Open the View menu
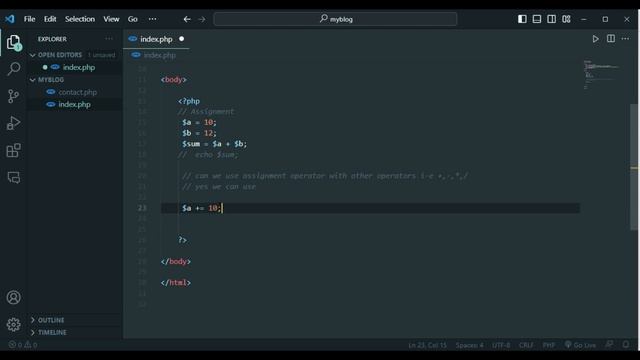640x360 pixels. tap(111, 19)
